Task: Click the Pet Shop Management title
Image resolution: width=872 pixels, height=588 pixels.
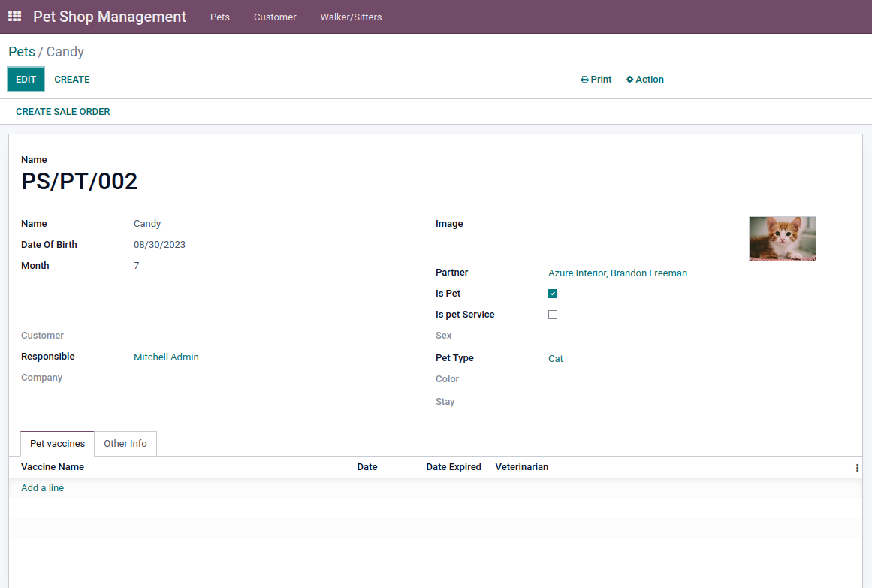Action: (x=110, y=17)
